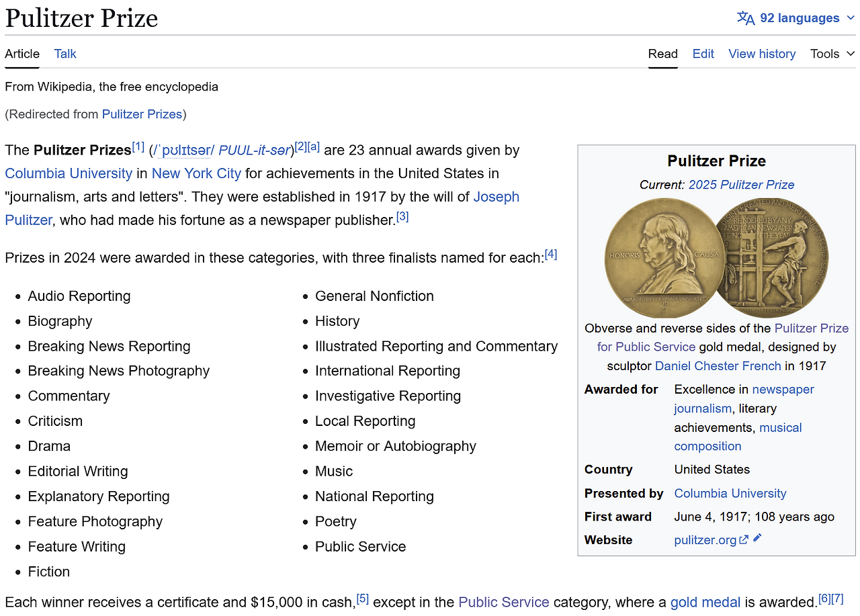The image size is (860, 616).
Task: Jump to citation reference [3]
Action: point(402,216)
